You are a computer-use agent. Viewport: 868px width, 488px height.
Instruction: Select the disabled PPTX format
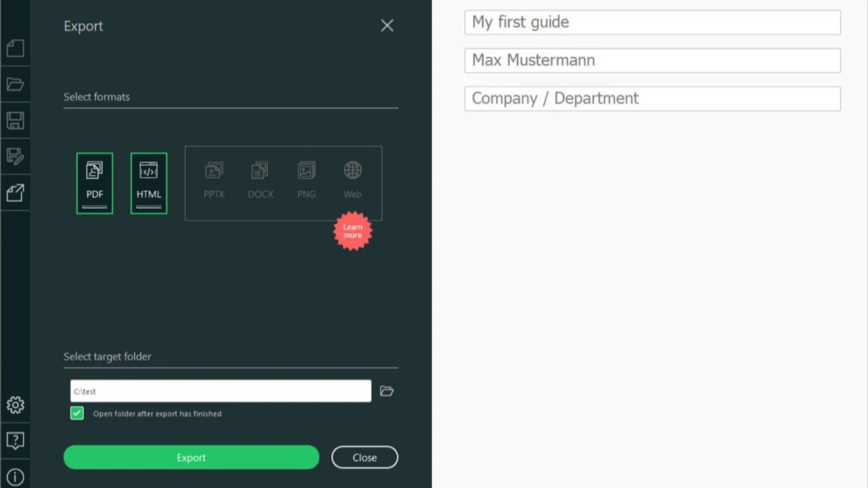coord(214,180)
